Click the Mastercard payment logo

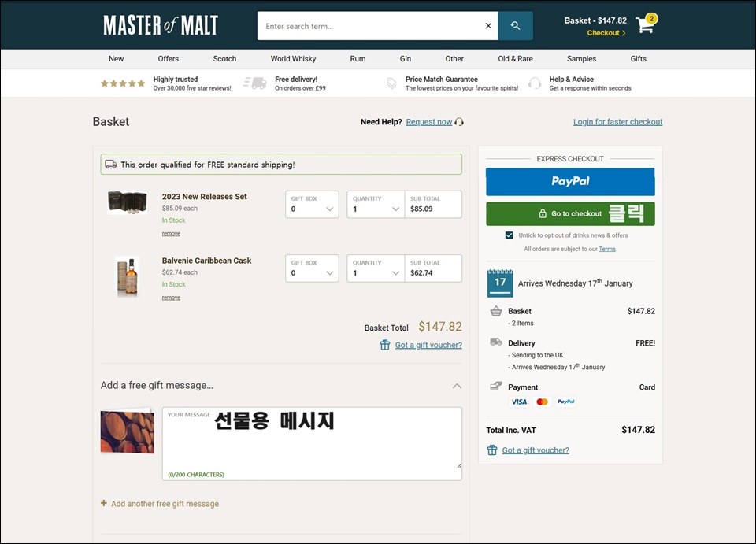tap(542, 402)
